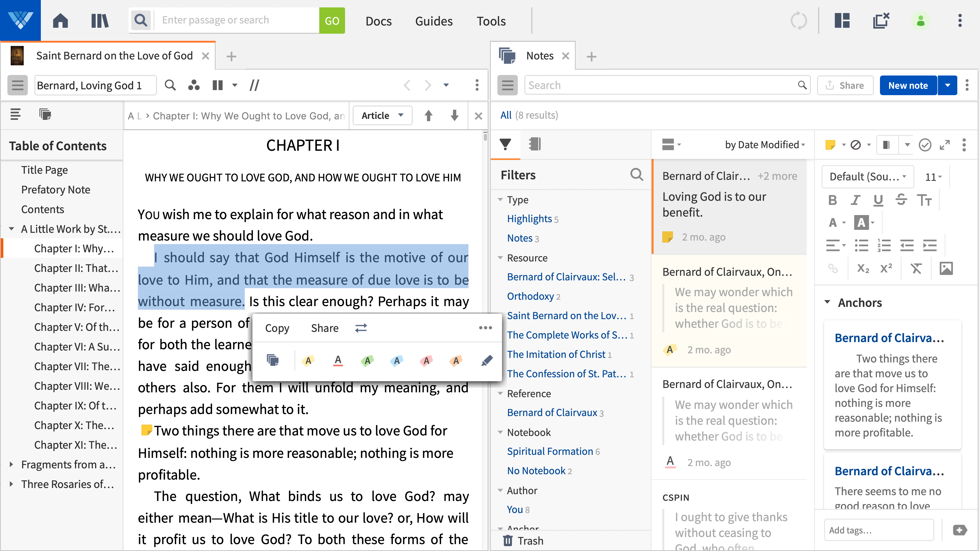The width and height of the screenshot is (980, 551).
Task: Click the parallel resources double-slash icon
Action: coord(254,85)
